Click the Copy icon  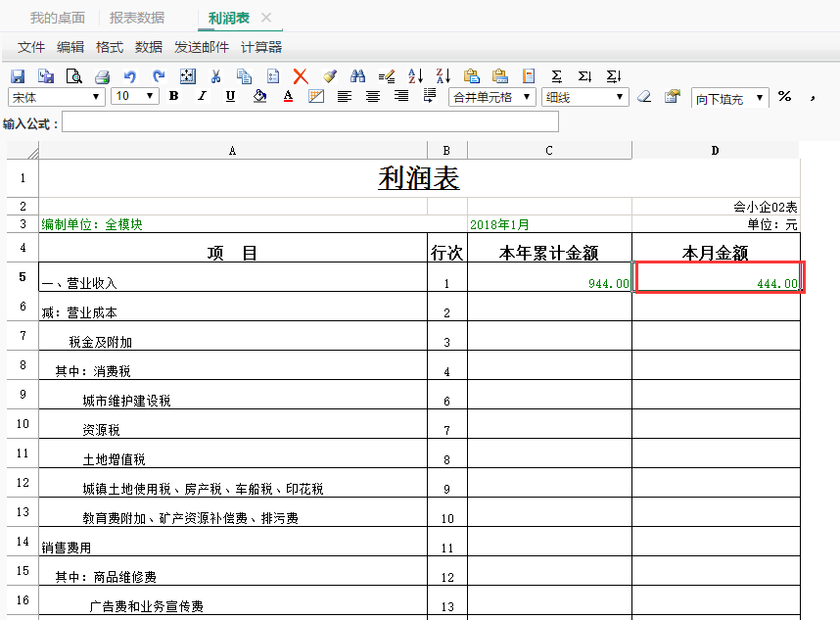(x=245, y=76)
